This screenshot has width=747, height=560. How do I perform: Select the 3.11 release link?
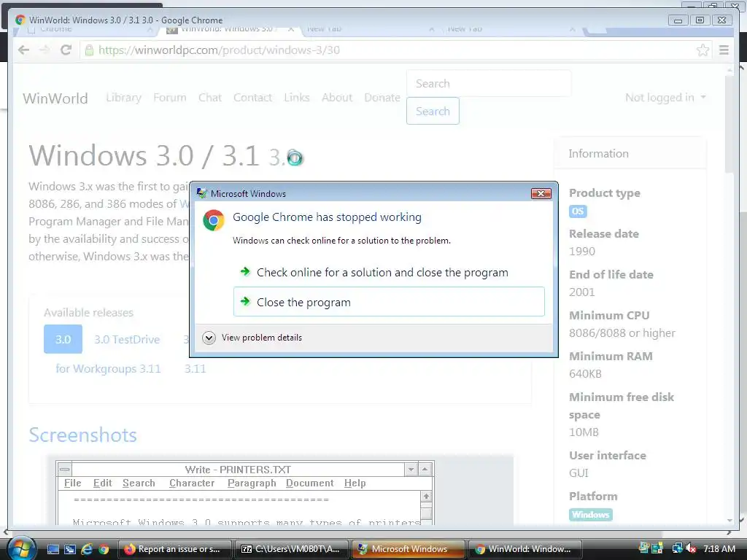pos(196,368)
